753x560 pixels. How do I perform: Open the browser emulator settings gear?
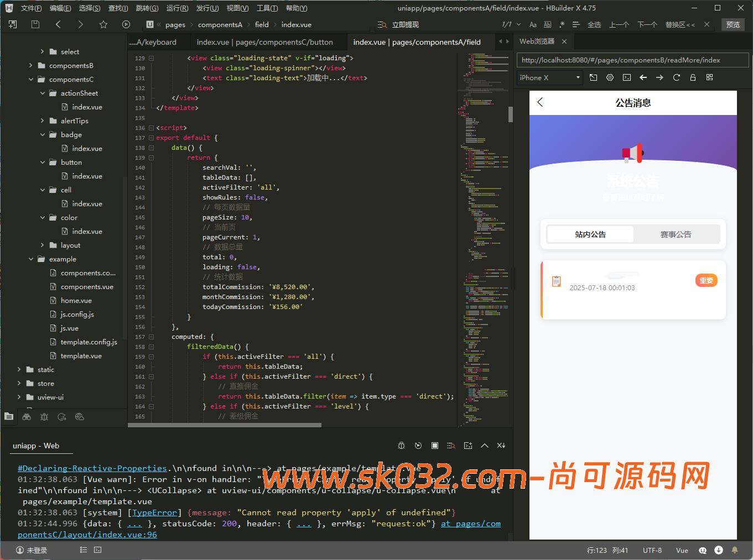[x=610, y=77]
